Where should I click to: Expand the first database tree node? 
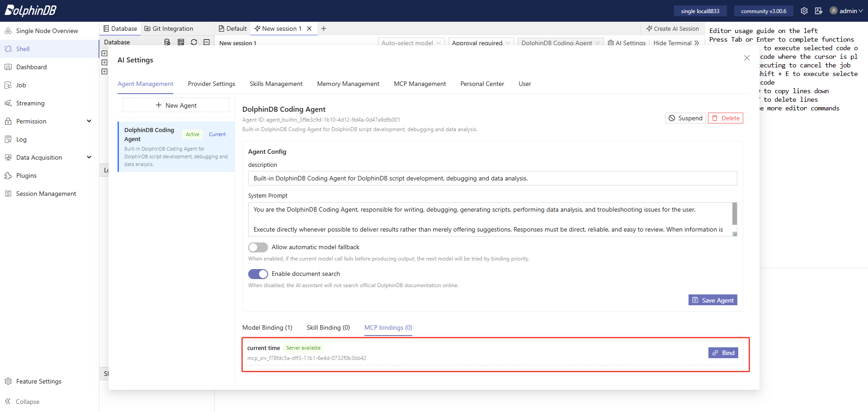click(104, 53)
